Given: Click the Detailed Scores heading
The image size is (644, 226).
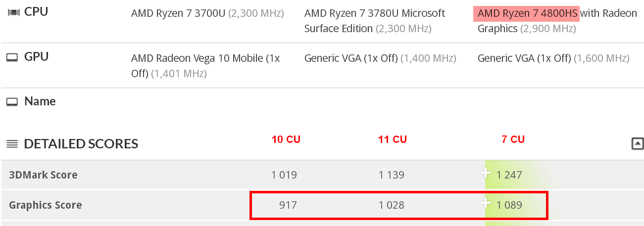Looking at the screenshot, I should coord(81,144).
